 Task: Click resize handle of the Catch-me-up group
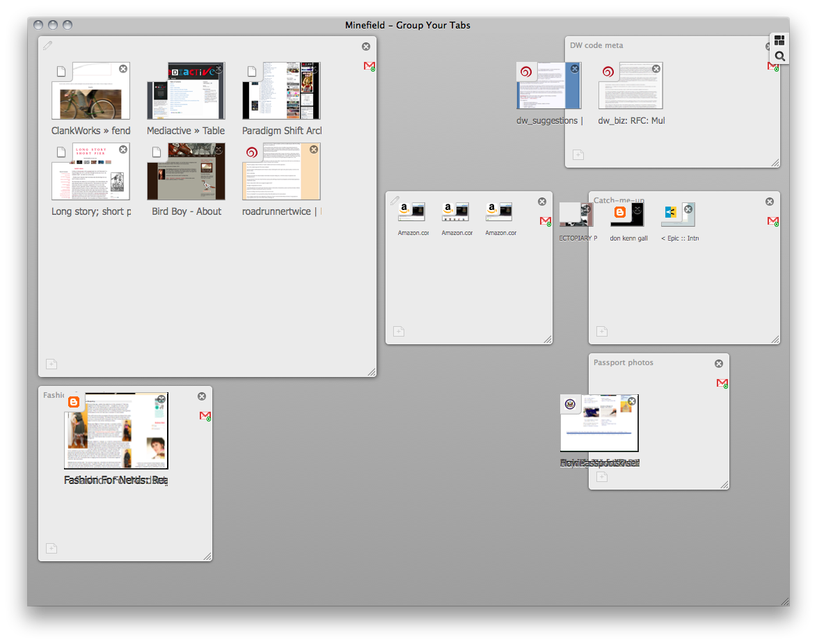(x=775, y=339)
